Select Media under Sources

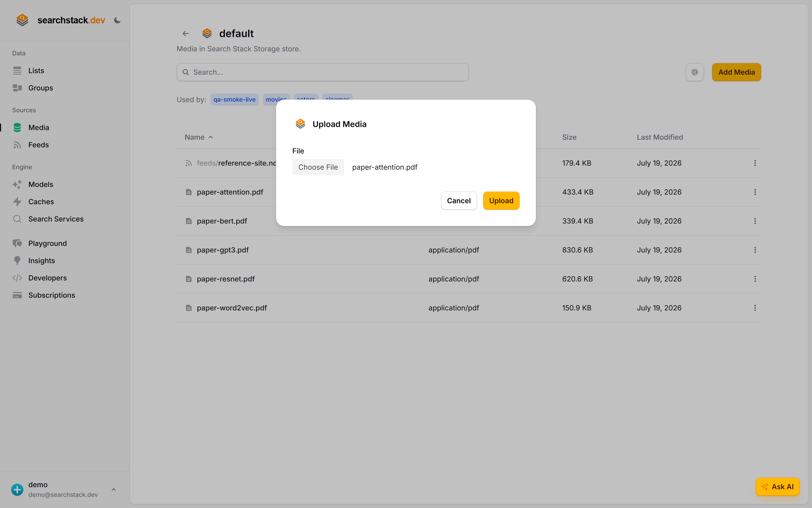(39, 128)
